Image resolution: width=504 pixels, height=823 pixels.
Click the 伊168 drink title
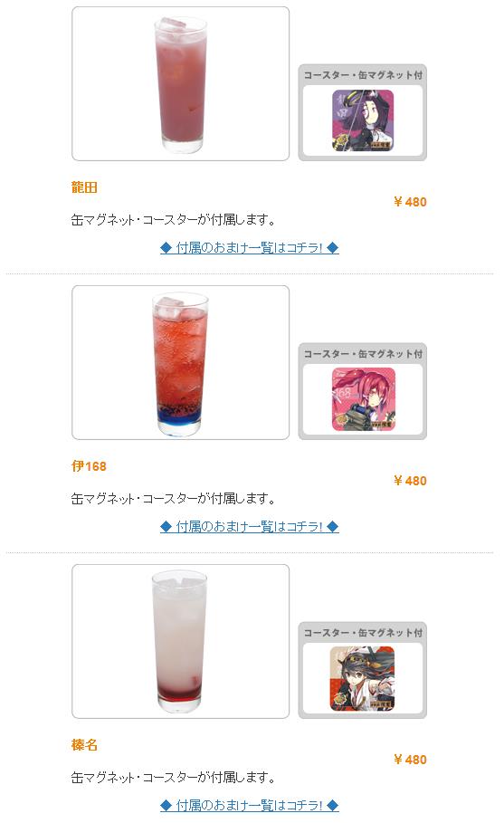tap(89, 466)
